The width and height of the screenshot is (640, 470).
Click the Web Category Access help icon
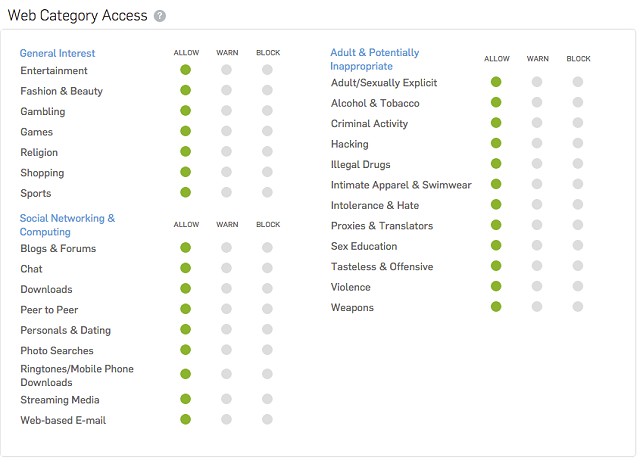point(160,16)
